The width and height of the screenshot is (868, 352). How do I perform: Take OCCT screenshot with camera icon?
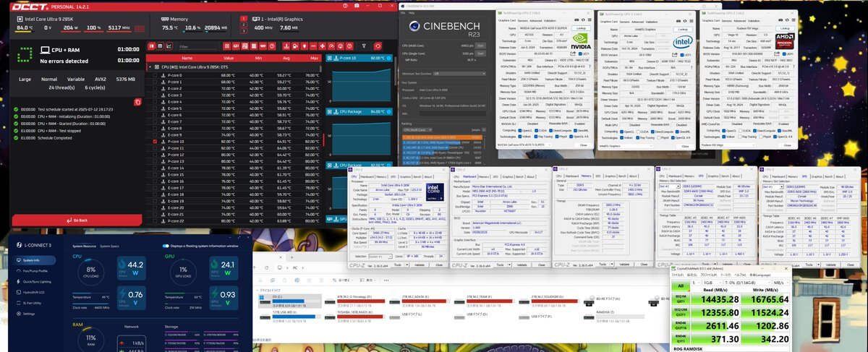point(356,5)
